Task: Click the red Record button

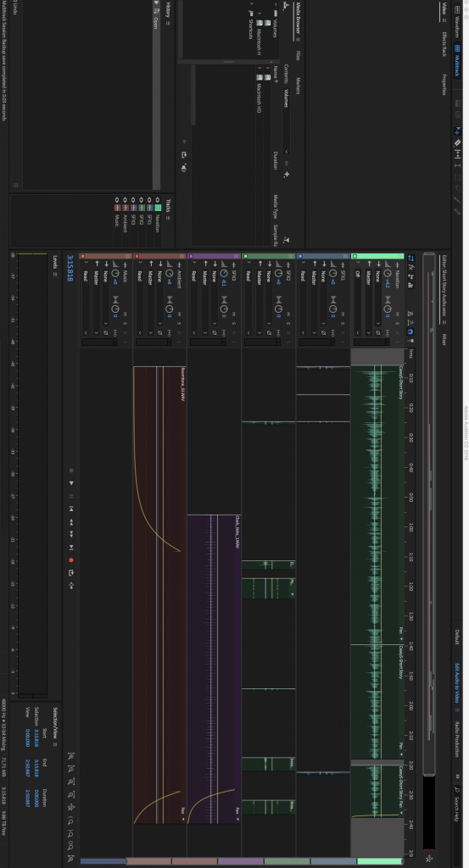Action: 71,560
